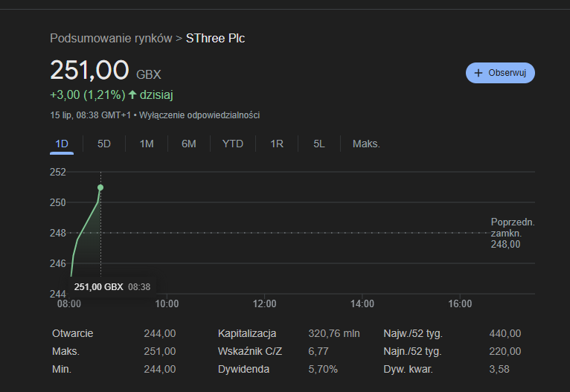Click the Najw./52 tyg. label
Image resolution: width=570 pixels, height=392 pixels.
coord(413,333)
